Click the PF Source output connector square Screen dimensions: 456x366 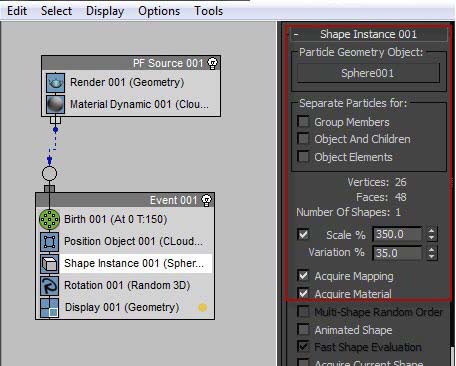(55, 120)
